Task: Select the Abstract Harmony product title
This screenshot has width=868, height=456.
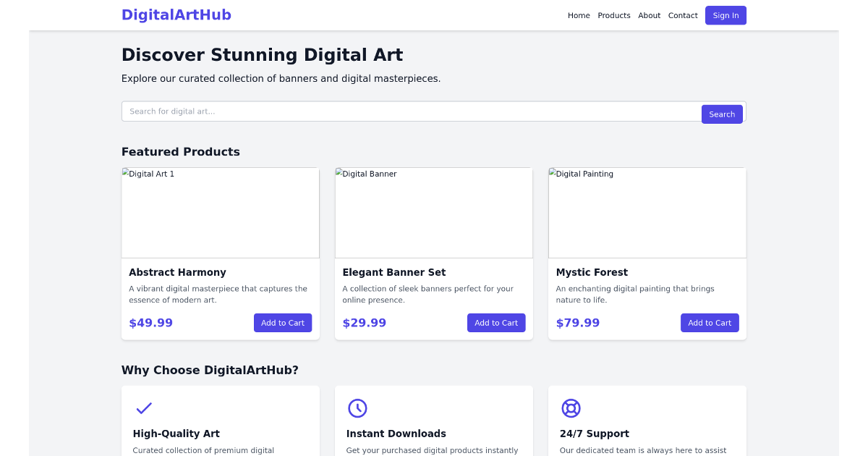Action: coord(177,272)
